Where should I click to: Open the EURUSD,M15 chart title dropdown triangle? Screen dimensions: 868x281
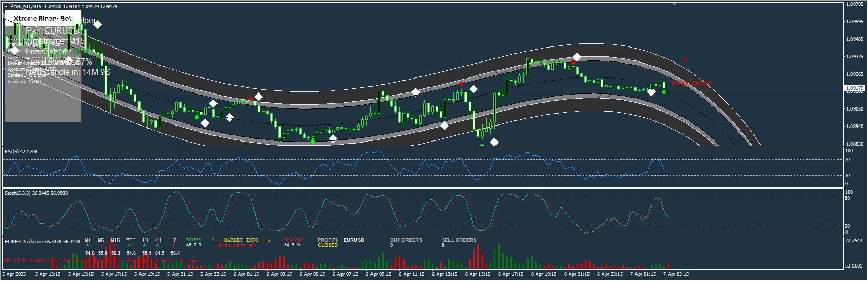pyautogui.click(x=6, y=7)
